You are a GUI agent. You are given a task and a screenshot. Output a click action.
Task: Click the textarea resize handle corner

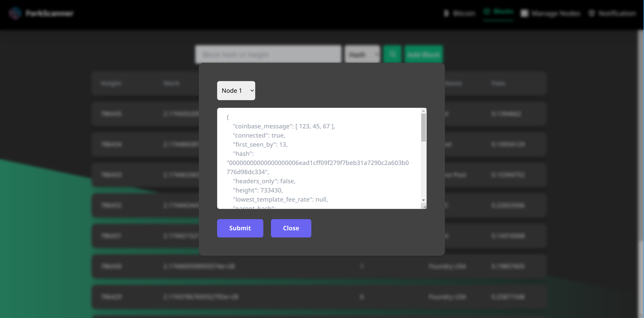click(x=425, y=207)
